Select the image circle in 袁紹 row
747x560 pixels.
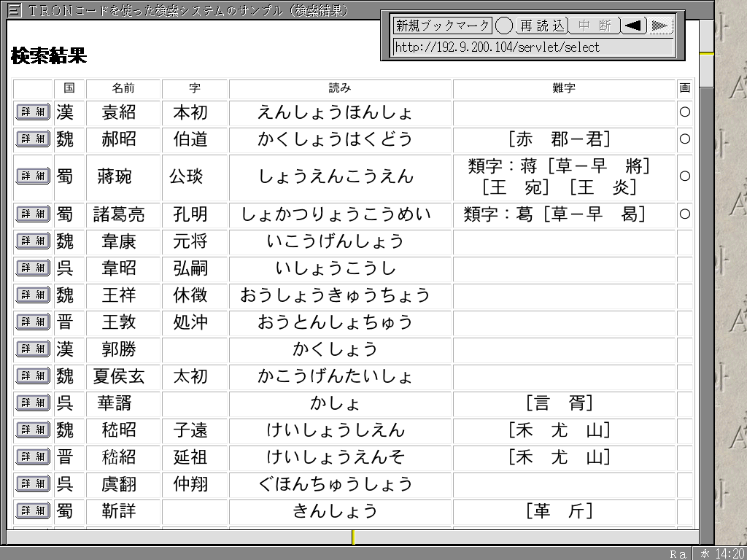(x=684, y=112)
